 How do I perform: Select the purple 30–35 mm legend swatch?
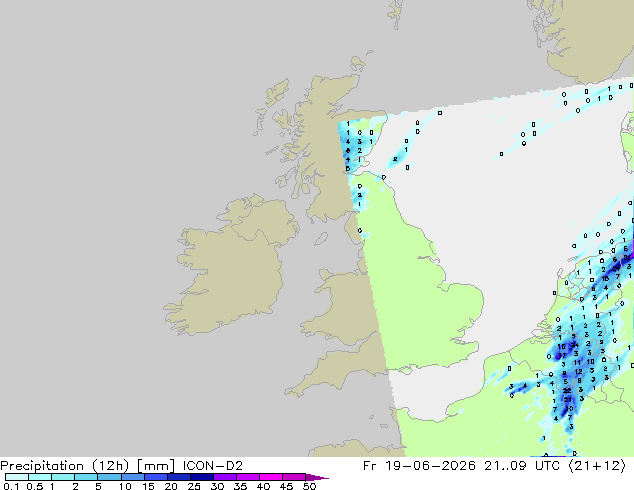coord(225,477)
